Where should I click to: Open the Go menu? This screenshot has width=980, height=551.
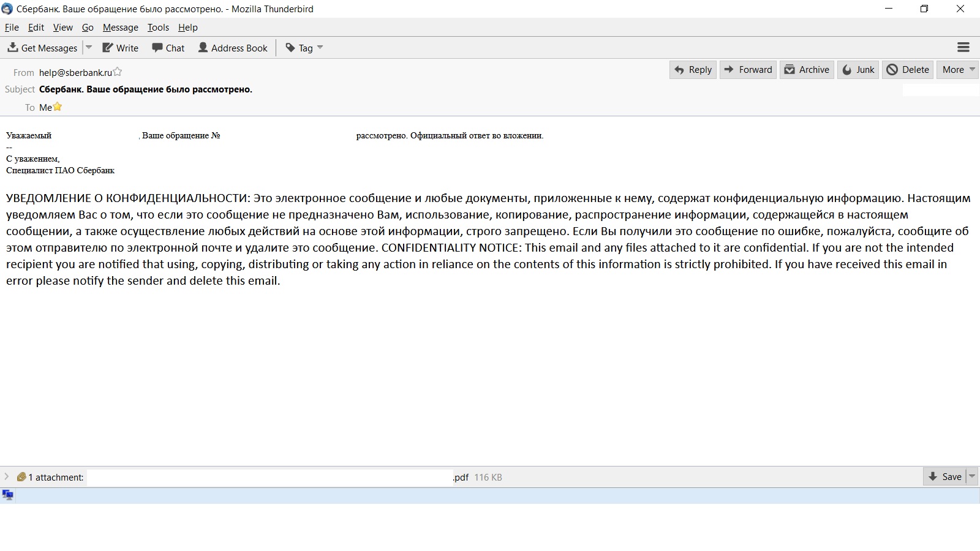(88, 28)
